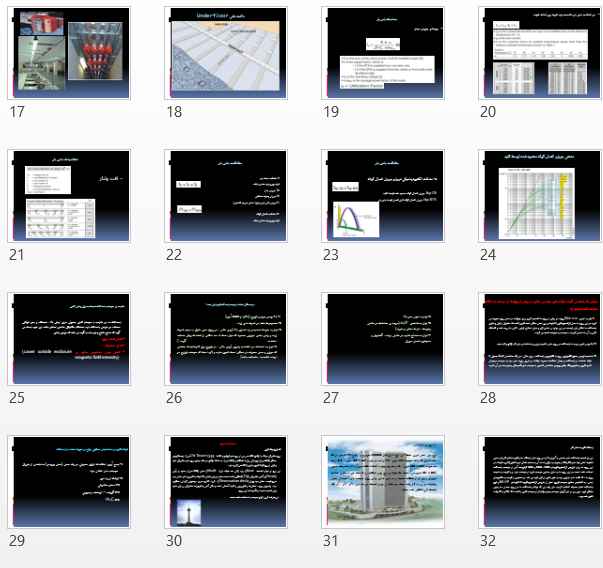Image resolution: width=603 pixels, height=568 pixels.
Task: Open slide 19 thumbnail with white text box
Action: 383,53
